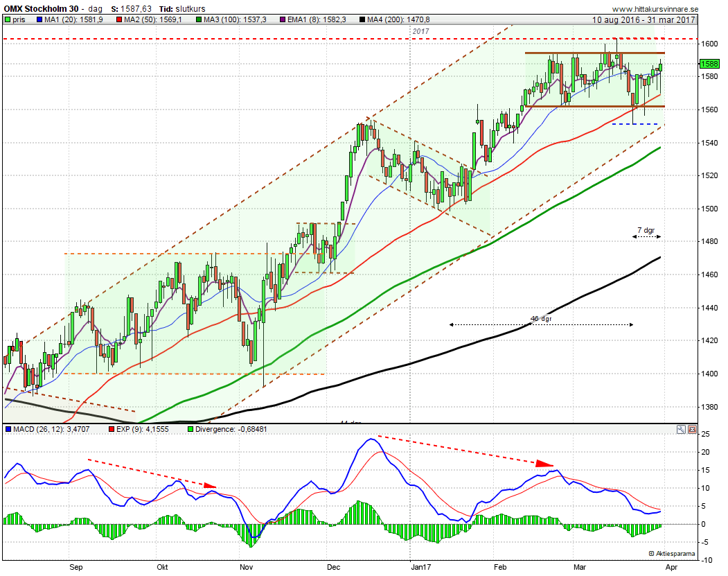Click the 1540 price axis label
The width and height of the screenshot is (728, 576).
click(x=709, y=143)
